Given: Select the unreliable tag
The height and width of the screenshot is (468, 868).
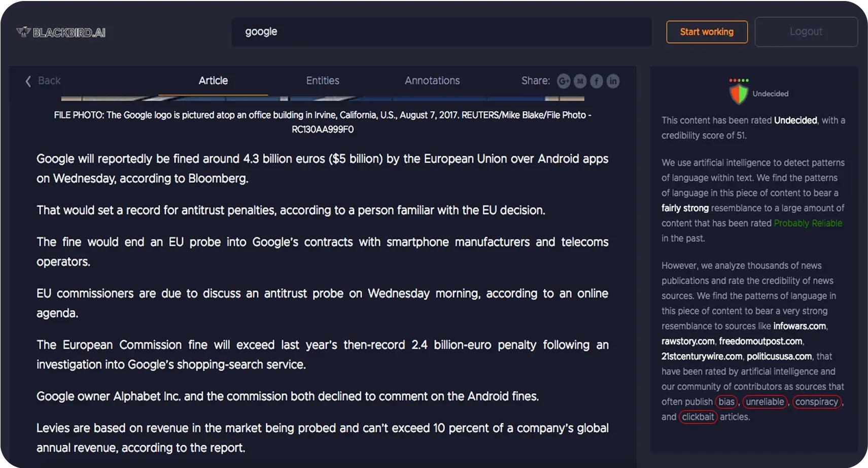Looking at the screenshot, I should [x=765, y=402].
